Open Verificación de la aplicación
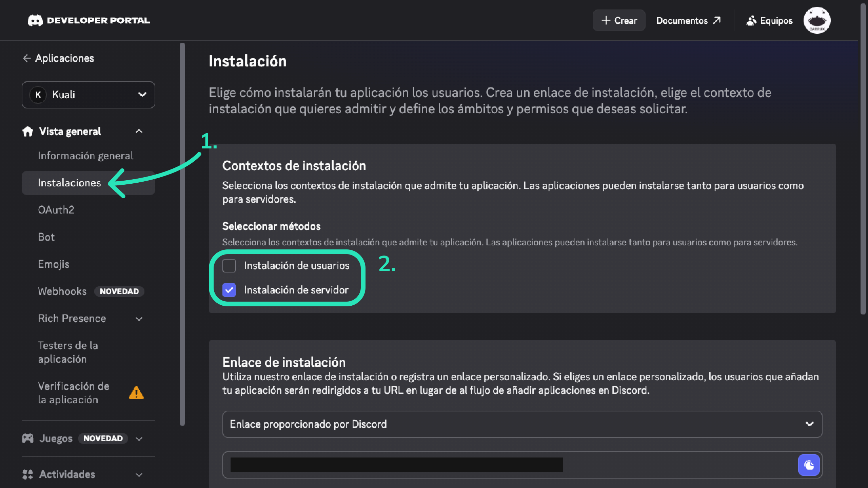This screenshot has width=868, height=488. (x=74, y=393)
